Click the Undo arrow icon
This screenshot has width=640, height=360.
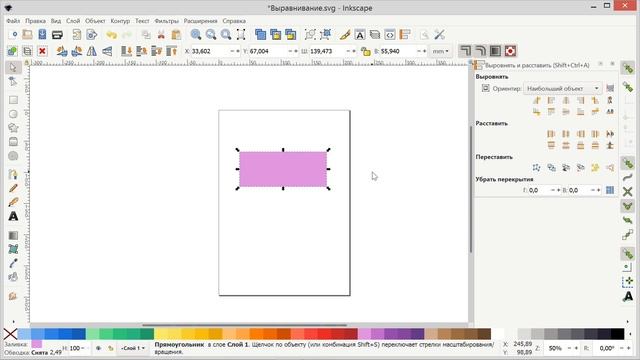[x=111, y=34]
